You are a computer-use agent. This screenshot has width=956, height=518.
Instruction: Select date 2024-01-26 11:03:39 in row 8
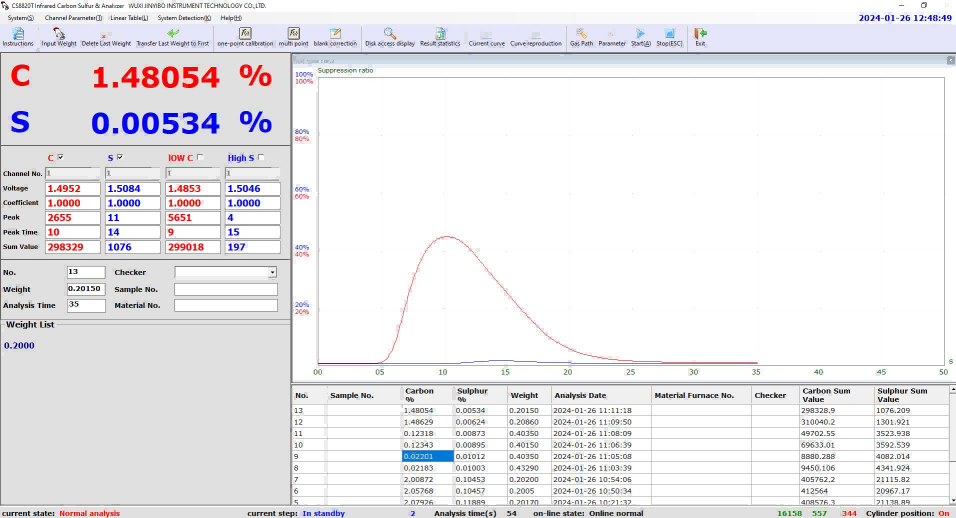[601, 468]
